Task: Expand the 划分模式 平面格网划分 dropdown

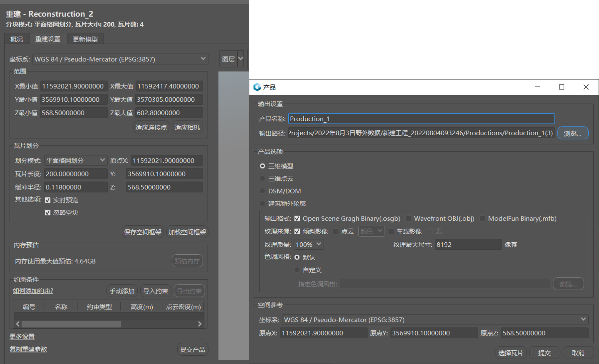Action: [x=102, y=161]
